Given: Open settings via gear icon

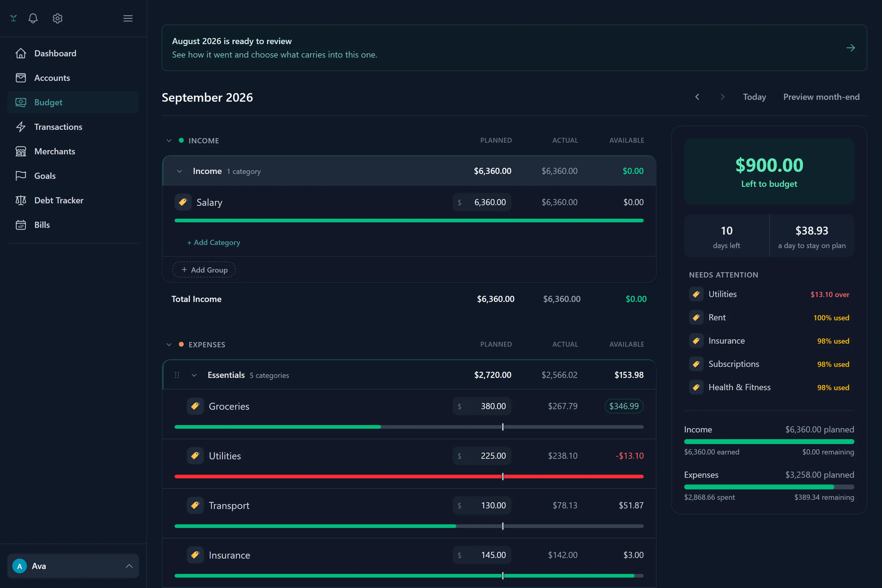Looking at the screenshot, I should [57, 18].
